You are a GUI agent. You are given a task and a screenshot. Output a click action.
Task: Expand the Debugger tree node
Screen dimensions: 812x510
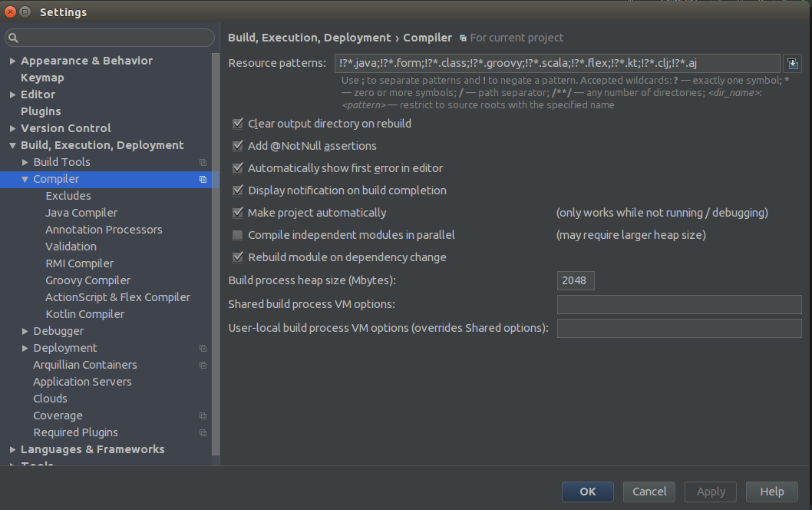point(25,331)
